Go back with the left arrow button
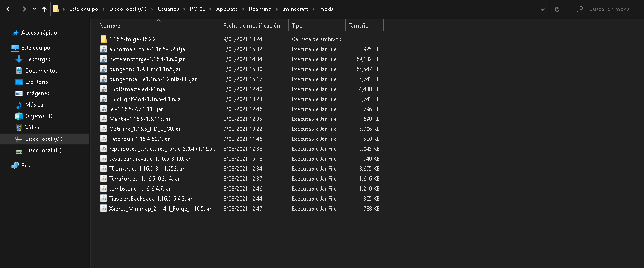Image resolution: width=644 pixels, height=268 pixels. [9, 9]
